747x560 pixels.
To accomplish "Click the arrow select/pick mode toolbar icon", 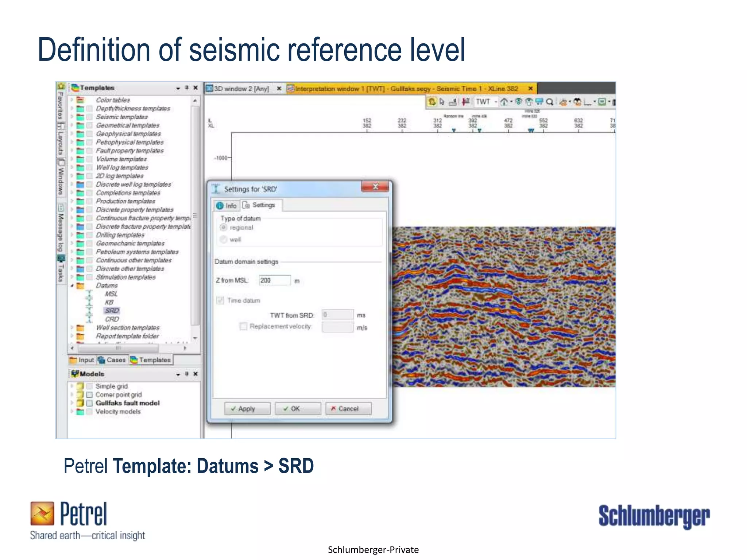I will tap(442, 102).
